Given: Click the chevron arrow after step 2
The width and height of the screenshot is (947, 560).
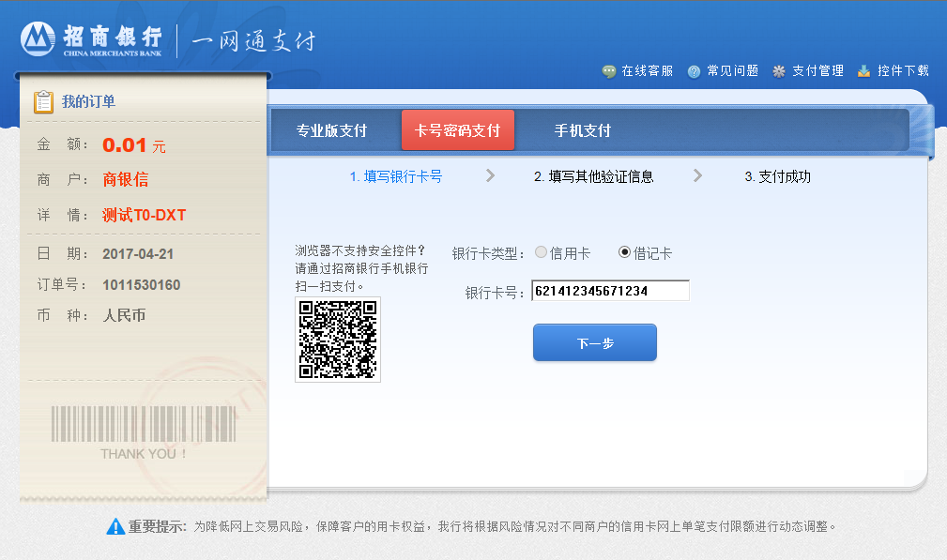Looking at the screenshot, I should [697, 175].
